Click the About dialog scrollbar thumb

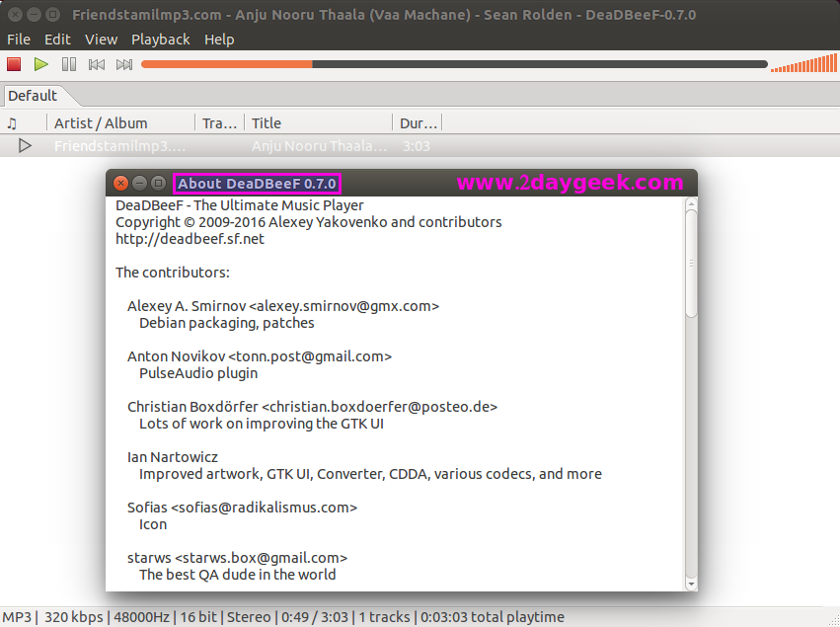coord(691,264)
